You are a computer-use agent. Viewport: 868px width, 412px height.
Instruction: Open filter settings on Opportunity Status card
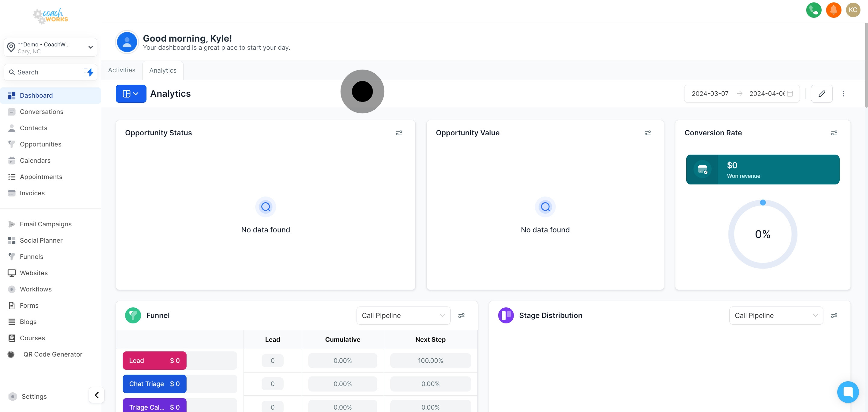(399, 133)
